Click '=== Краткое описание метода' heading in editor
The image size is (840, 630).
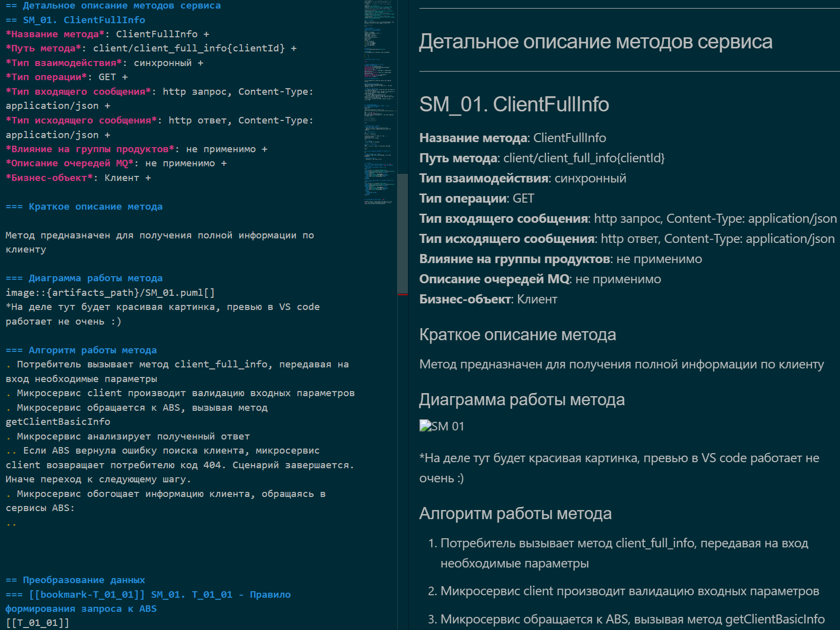coord(84,207)
